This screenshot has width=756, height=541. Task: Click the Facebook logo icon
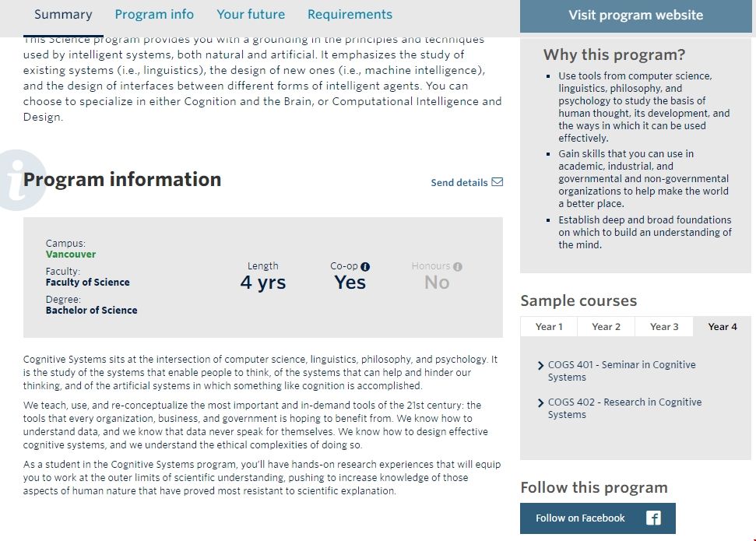tap(654, 518)
